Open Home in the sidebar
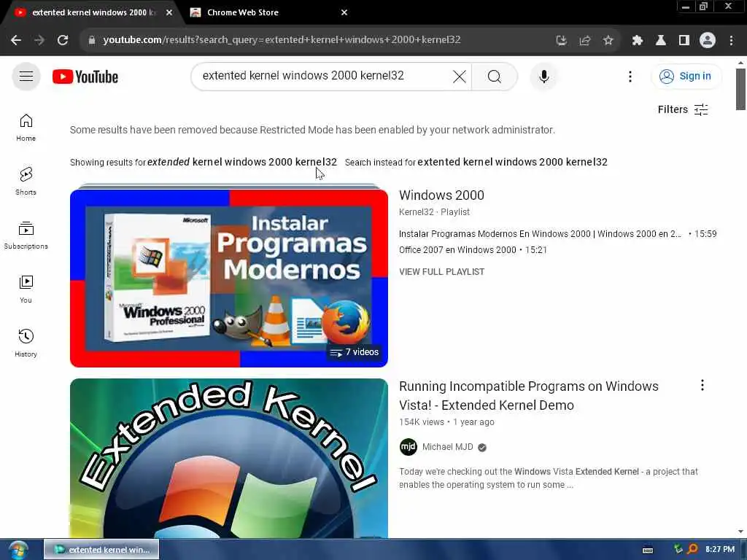The height and width of the screenshot is (560, 747). (x=26, y=128)
